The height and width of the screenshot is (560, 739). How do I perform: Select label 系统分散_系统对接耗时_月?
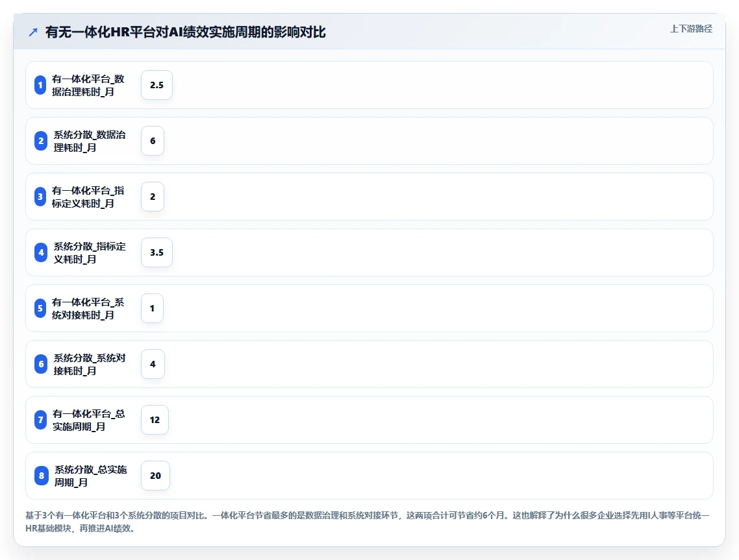click(x=90, y=364)
